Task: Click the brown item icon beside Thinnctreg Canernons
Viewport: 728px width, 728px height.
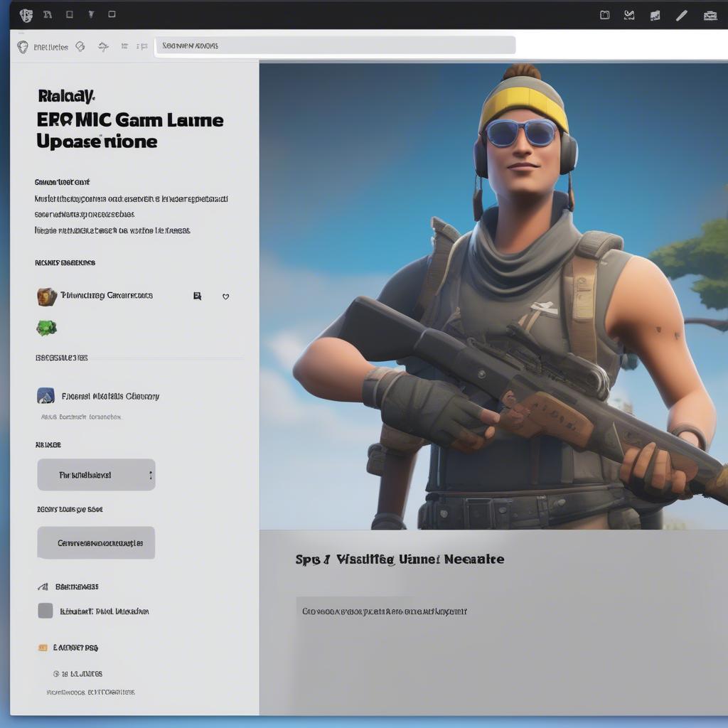Action: pos(46,296)
